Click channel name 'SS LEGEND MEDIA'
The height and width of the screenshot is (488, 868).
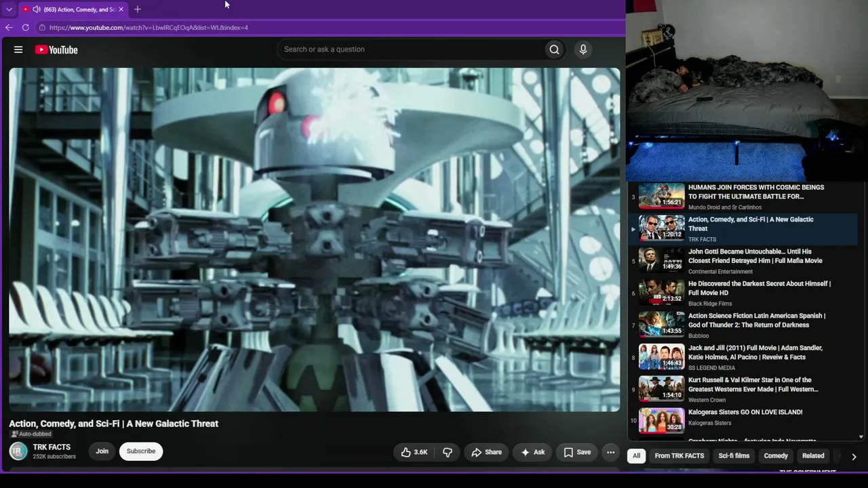pyautogui.click(x=713, y=368)
